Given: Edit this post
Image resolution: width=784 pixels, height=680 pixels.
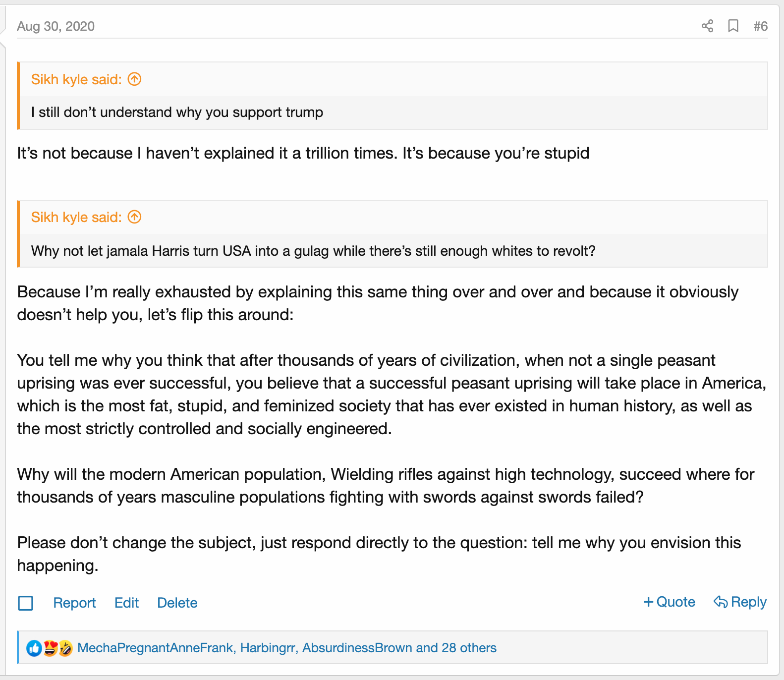Looking at the screenshot, I should [x=126, y=603].
